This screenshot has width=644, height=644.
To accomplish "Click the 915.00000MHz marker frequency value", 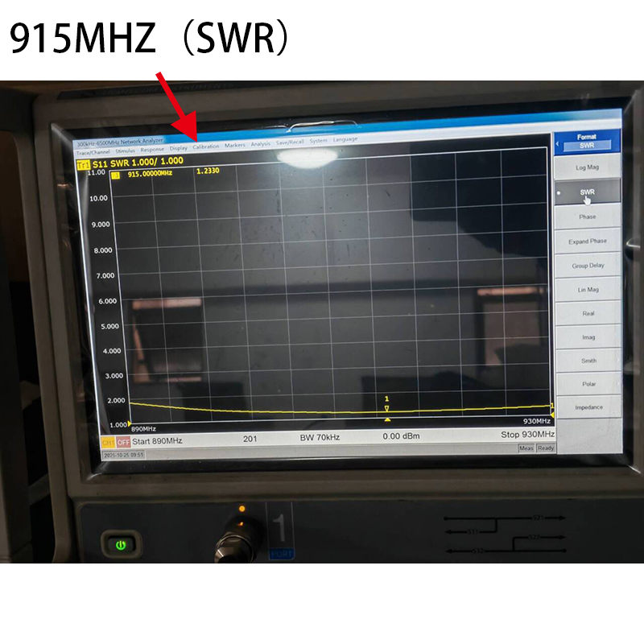I will click(150, 174).
